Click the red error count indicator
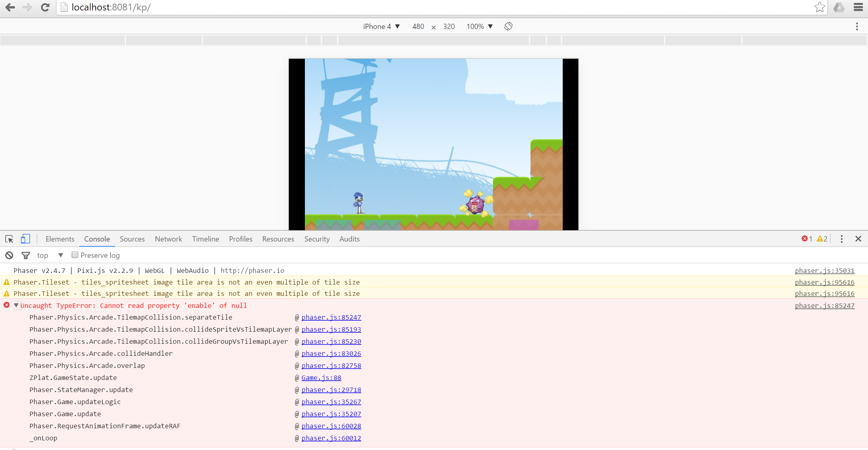Screen dimensions: 868x450 pyautogui.click(x=807, y=239)
